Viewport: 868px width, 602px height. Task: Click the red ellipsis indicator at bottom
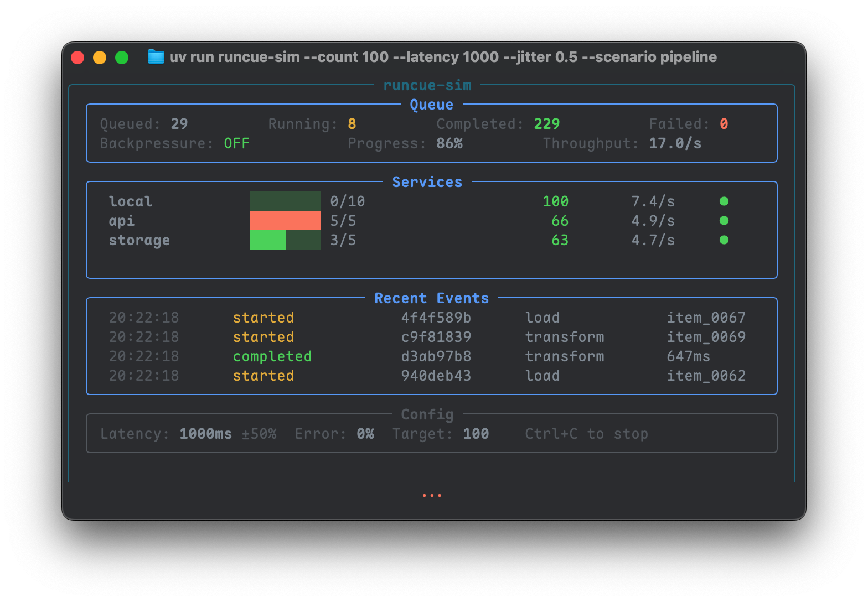431,496
